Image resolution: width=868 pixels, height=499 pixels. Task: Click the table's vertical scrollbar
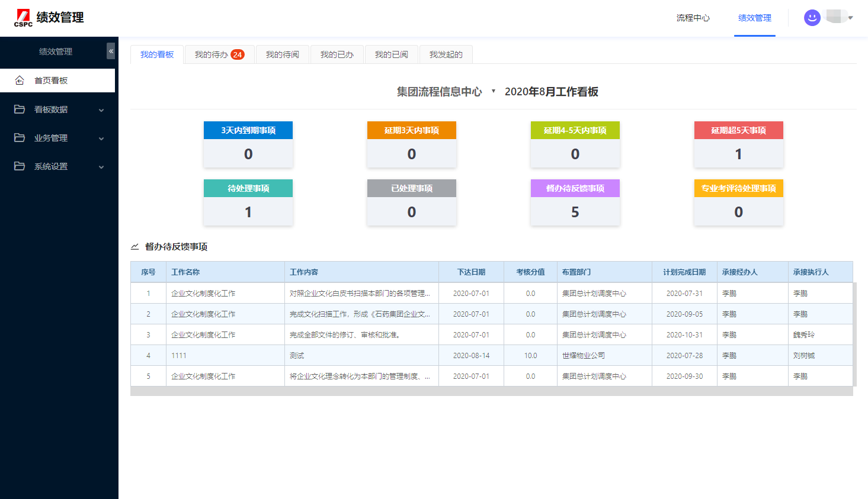pyautogui.click(x=855, y=334)
